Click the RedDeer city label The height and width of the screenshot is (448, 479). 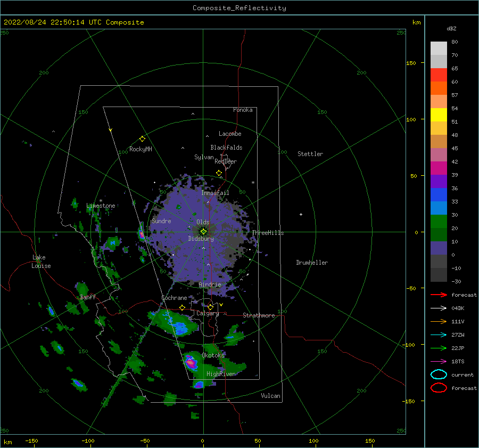pos(226,161)
